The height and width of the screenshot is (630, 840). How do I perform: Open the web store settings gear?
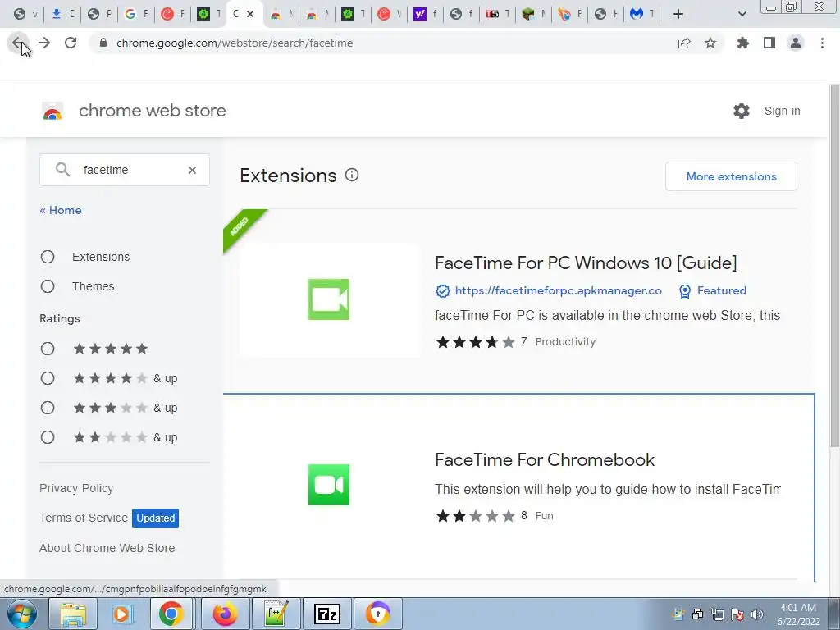(x=742, y=111)
